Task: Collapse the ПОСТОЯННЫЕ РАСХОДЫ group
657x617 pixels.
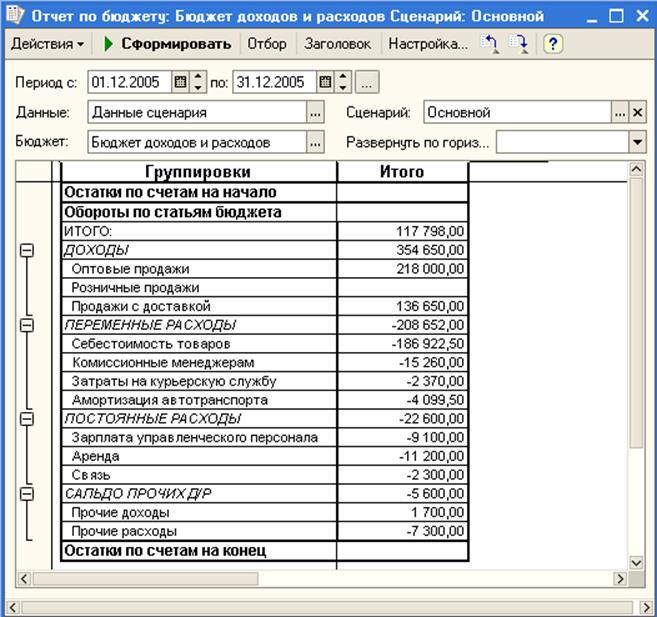Action: pos(27,419)
